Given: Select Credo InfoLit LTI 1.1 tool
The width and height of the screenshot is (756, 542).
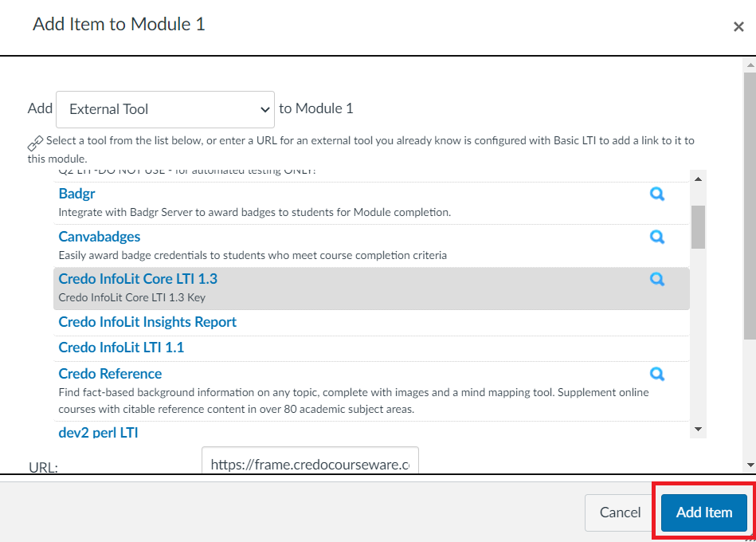Looking at the screenshot, I should tap(121, 348).
